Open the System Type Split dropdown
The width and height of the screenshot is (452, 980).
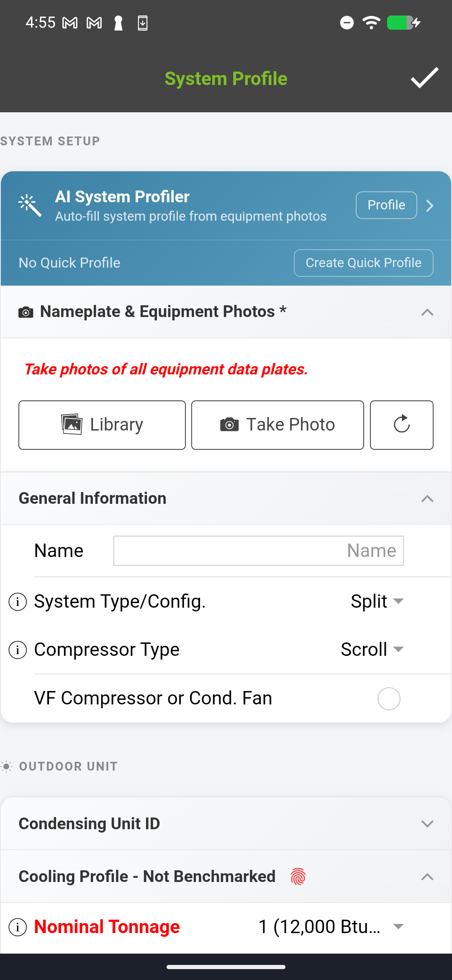point(377,601)
